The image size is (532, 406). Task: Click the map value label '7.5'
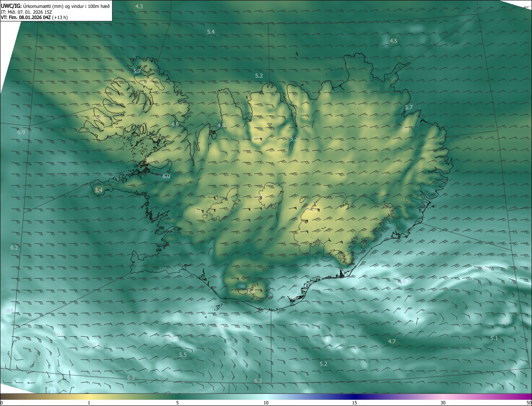36,360
